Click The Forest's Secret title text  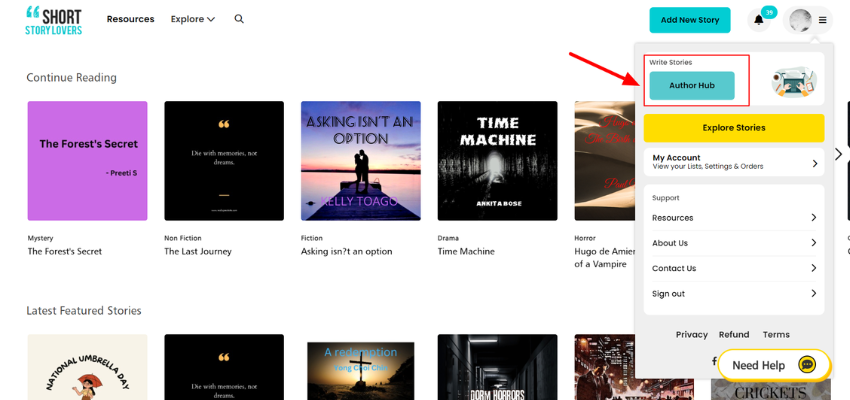pyautogui.click(x=65, y=251)
